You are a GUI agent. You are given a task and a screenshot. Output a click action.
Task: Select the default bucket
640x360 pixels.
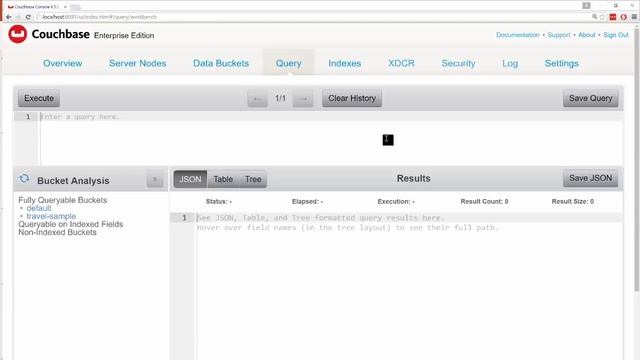[x=39, y=208]
